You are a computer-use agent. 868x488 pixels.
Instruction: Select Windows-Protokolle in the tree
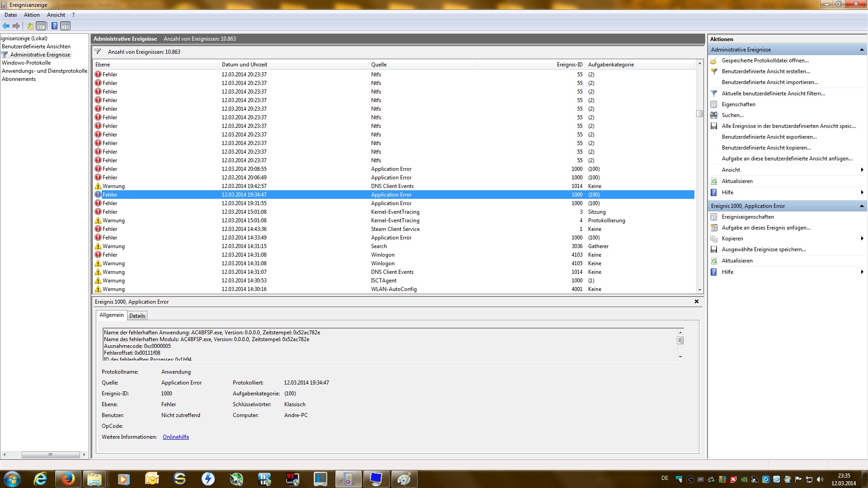click(26, 63)
